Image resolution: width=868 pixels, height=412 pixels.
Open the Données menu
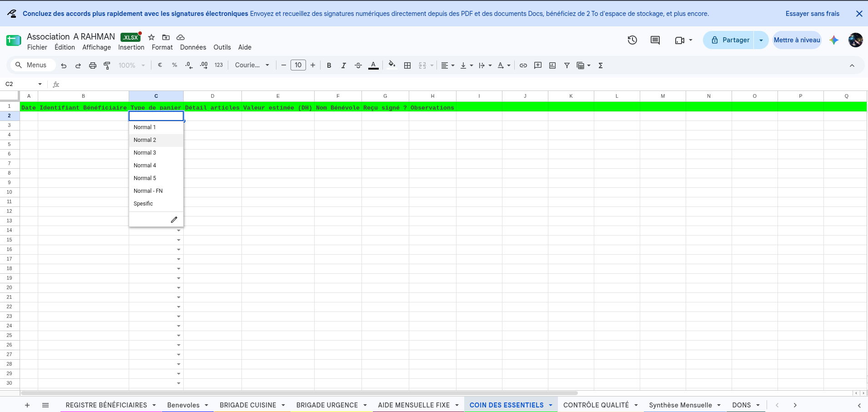(x=193, y=47)
